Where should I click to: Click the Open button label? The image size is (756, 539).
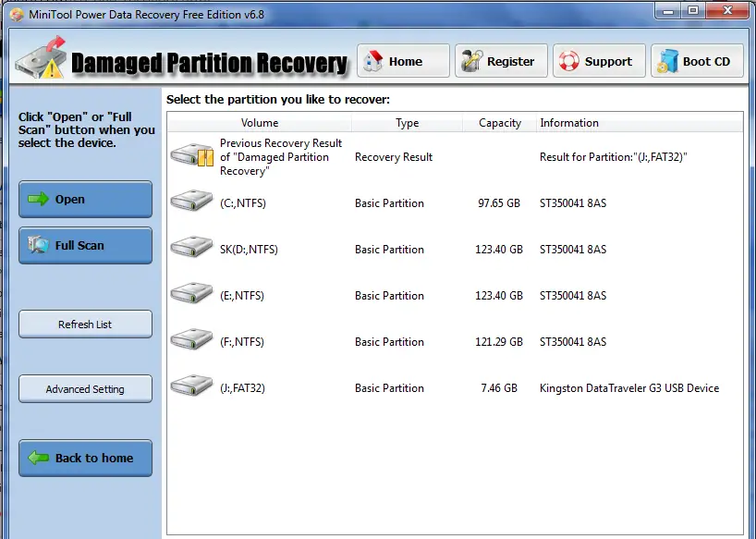70,199
